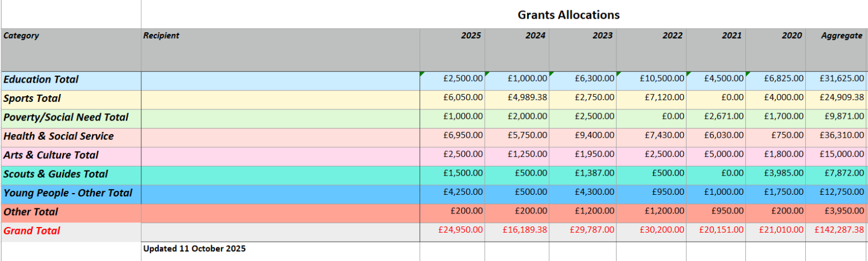868x261 pixels.
Task: Click the 2025 column header
Action: pos(471,36)
